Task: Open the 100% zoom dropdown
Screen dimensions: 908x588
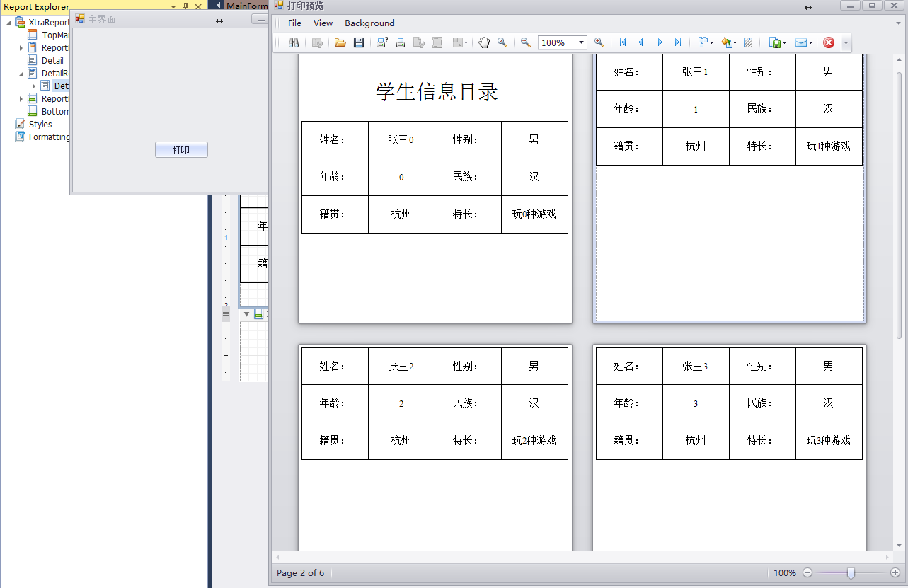Action: click(582, 42)
